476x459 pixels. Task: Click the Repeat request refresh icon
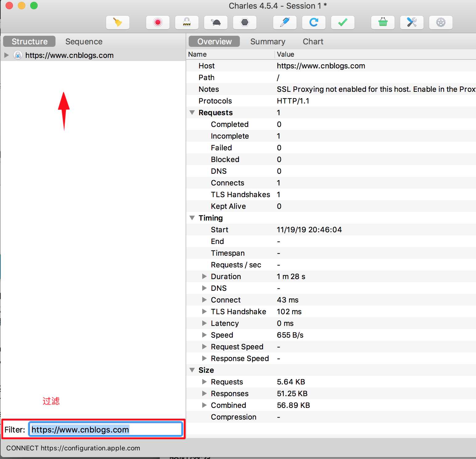point(314,22)
